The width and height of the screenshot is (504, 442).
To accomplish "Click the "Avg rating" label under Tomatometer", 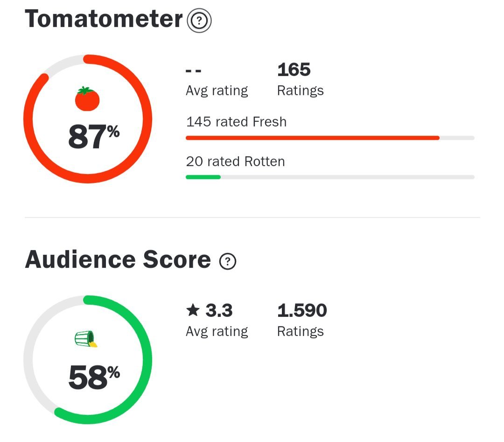I will tap(217, 90).
